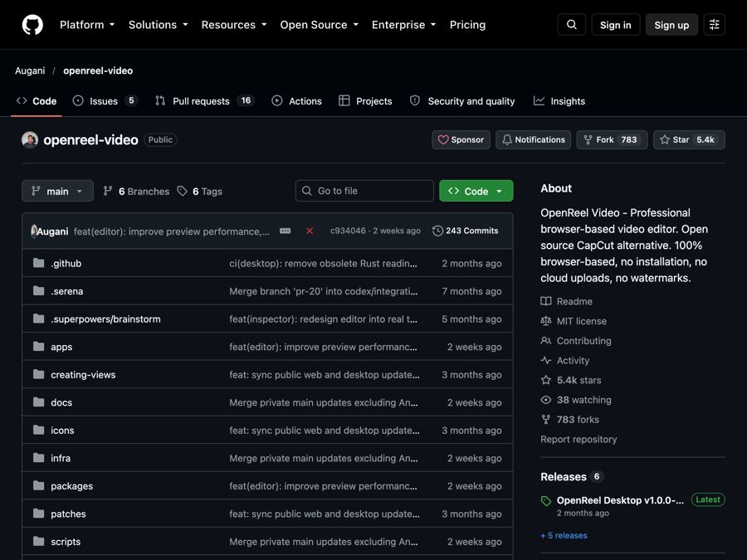
Task: Expand the Resources menu
Action: click(234, 25)
